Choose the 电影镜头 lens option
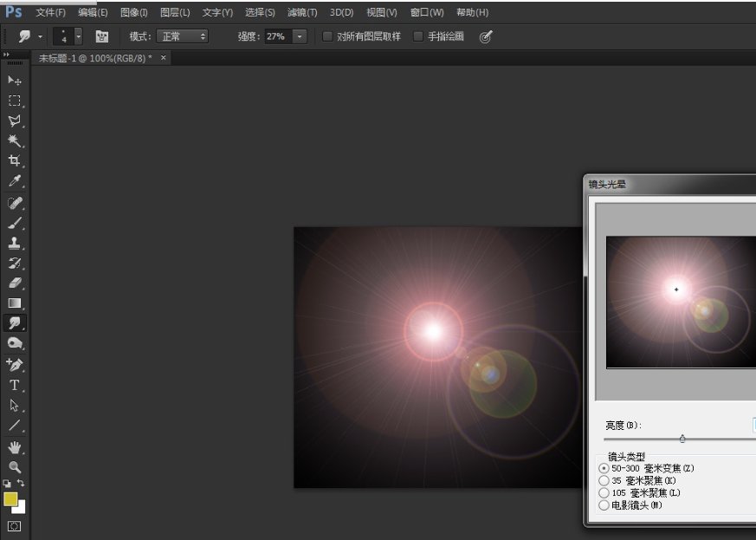 coord(604,505)
